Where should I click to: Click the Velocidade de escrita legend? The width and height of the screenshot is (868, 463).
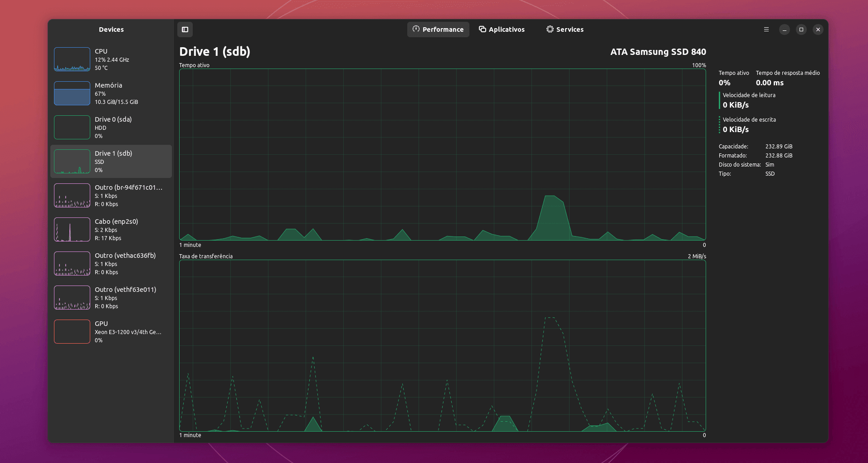pyautogui.click(x=748, y=125)
